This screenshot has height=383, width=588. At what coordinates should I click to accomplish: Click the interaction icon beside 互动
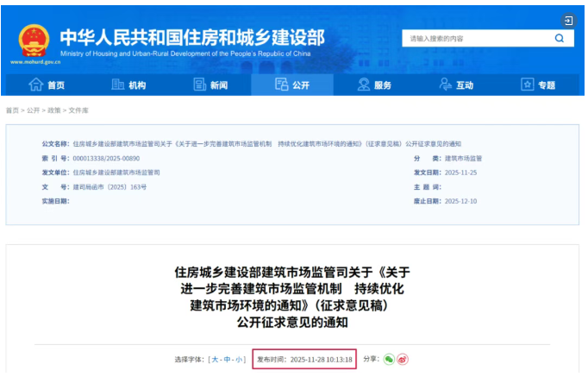(445, 85)
